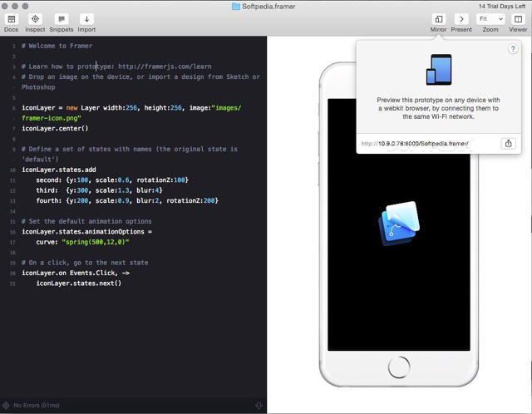Open the Docs panel
532x414 pixels.
pyautogui.click(x=11, y=19)
